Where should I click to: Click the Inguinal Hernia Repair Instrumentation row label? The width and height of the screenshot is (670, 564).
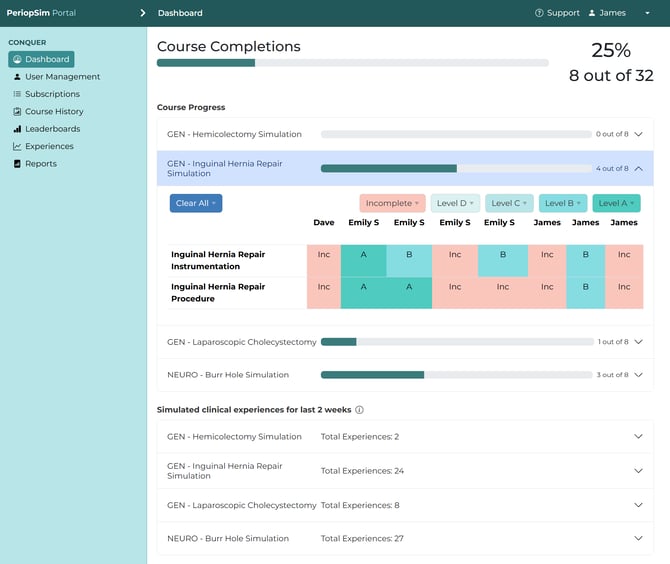(218, 261)
